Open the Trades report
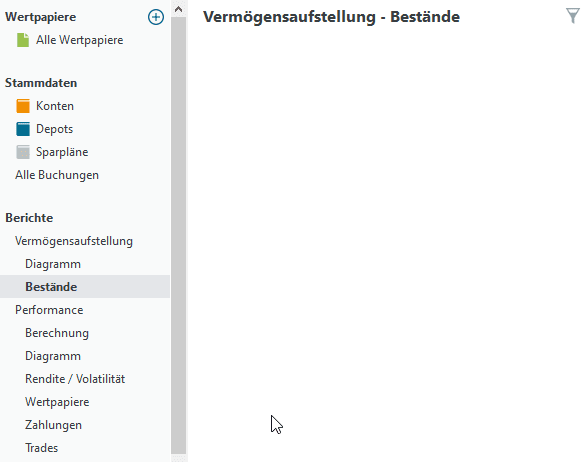Image resolution: width=585 pixels, height=462 pixels. click(41, 448)
